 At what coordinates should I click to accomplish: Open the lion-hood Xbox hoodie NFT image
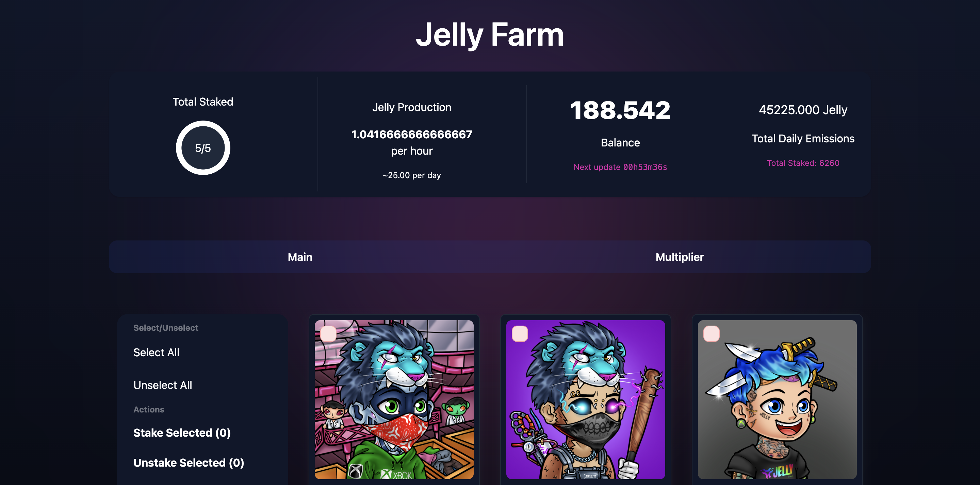tap(394, 400)
